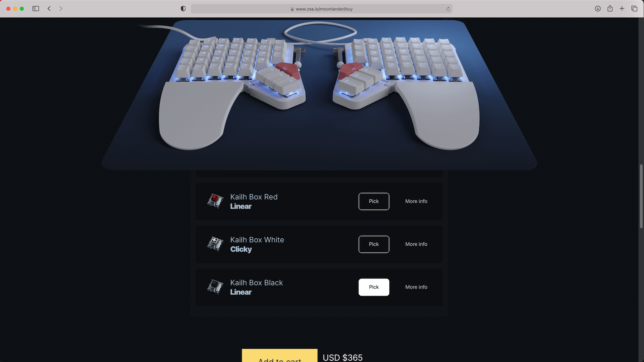Select Pick for Kailh Box White Clicky
644x362 pixels.
373,244
